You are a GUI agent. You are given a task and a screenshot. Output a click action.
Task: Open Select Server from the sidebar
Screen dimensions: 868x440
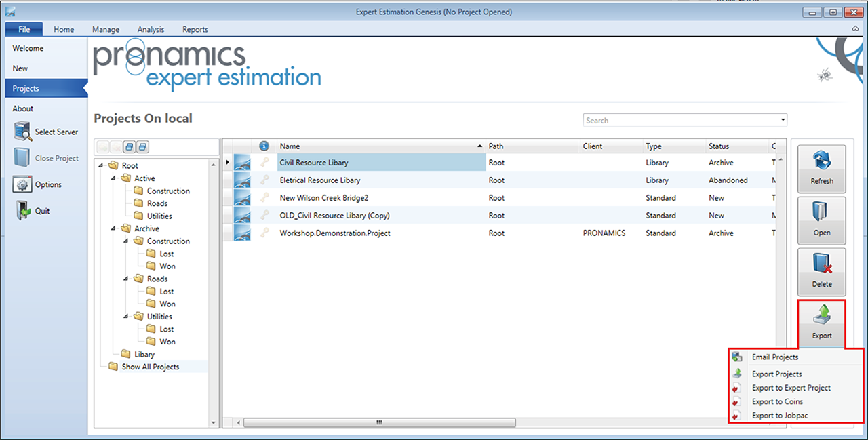click(x=46, y=132)
